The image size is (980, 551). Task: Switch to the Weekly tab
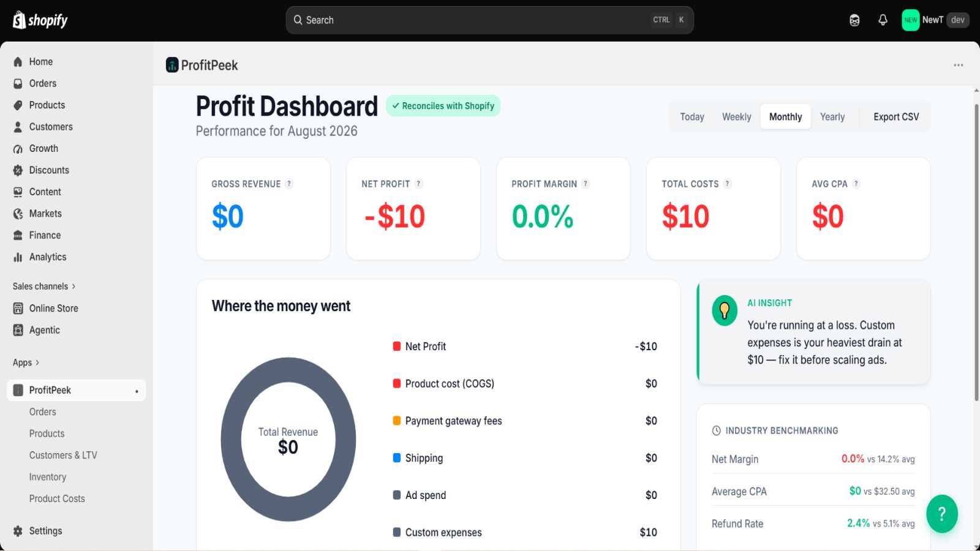click(x=736, y=117)
